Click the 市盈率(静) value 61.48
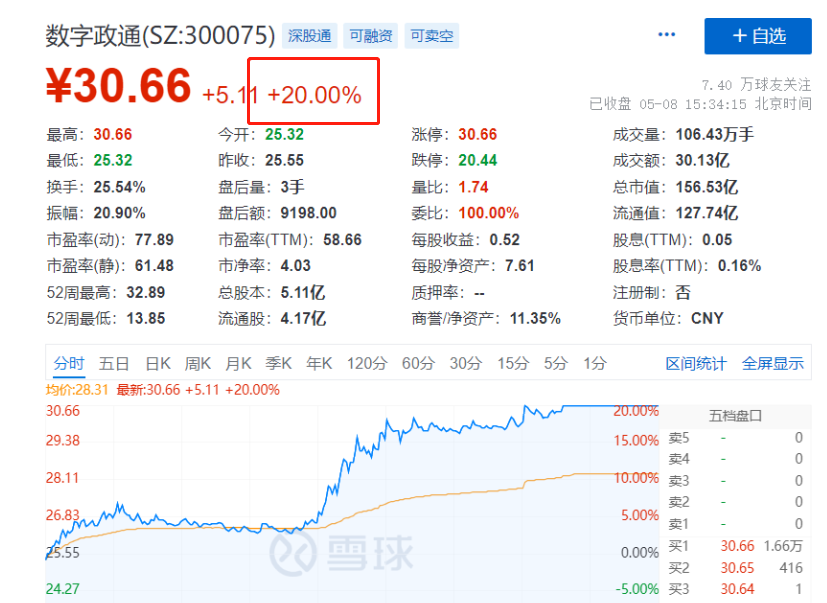 (x=154, y=266)
